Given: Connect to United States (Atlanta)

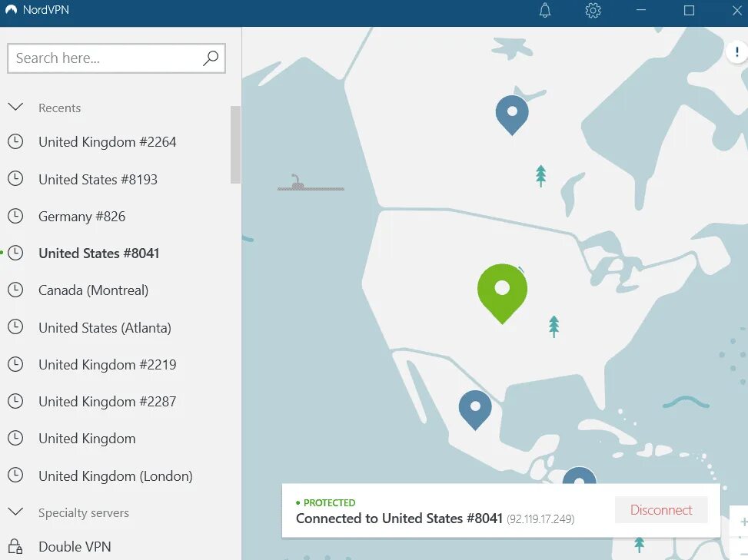Looking at the screenshot, I should (x=105, y=327).
